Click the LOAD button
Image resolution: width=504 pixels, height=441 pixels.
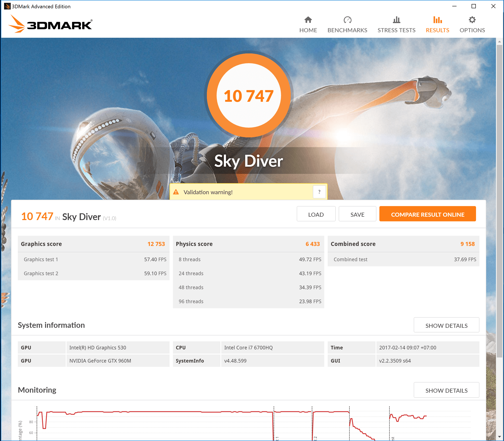click(x=316, y=214)
